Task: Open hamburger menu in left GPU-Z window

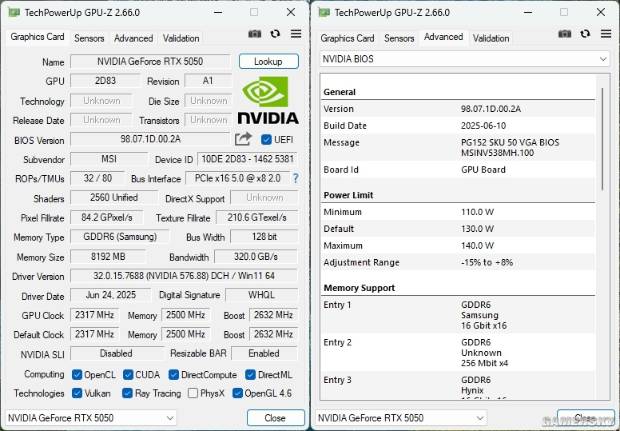Action: [296, 34]
